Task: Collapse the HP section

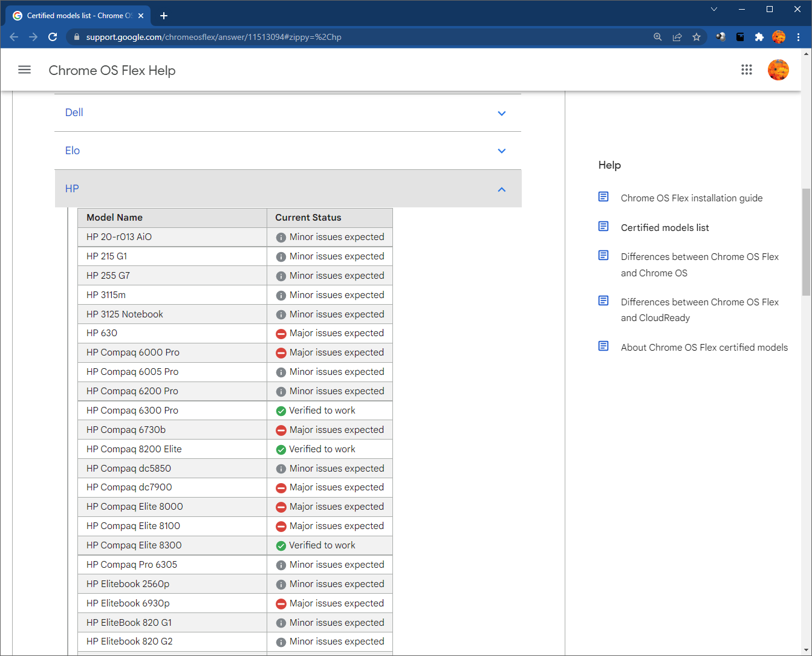Action: pos(288,189)
